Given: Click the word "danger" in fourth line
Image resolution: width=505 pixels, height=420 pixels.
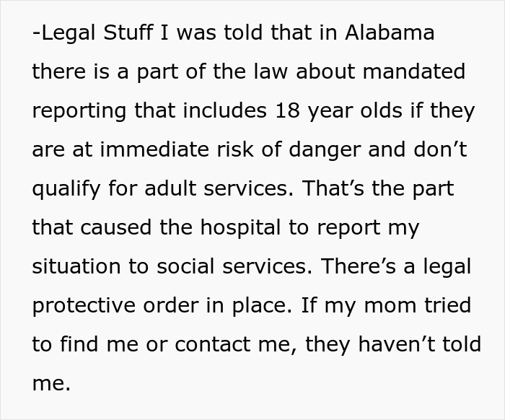Looking at the screenshot, I should click(x=325, y=151).
